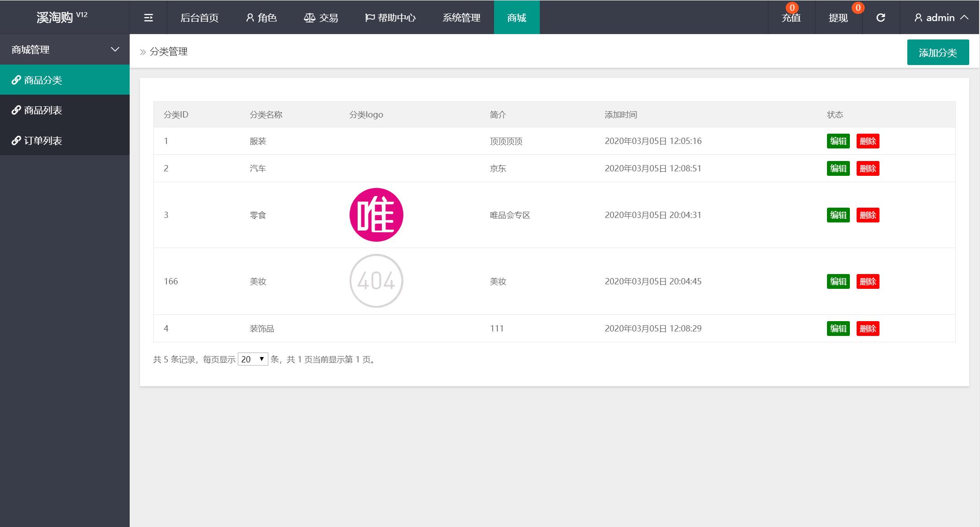Expand the admin user menu
Image resolution: width=980 pixels, height=527 pixels.
(941, 17)
